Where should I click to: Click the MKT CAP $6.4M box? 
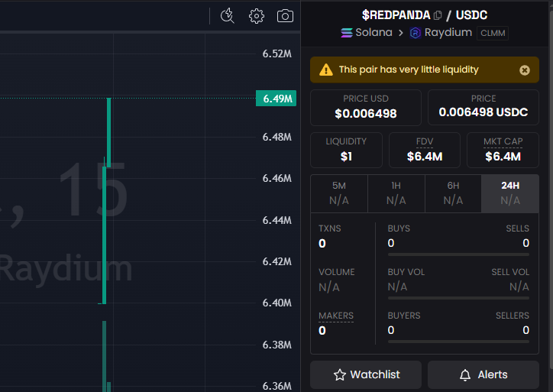[x=503, y=150]
